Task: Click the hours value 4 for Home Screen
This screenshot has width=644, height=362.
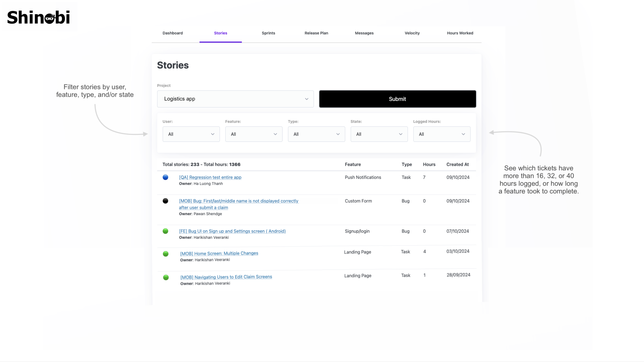Action: [425, 251]
